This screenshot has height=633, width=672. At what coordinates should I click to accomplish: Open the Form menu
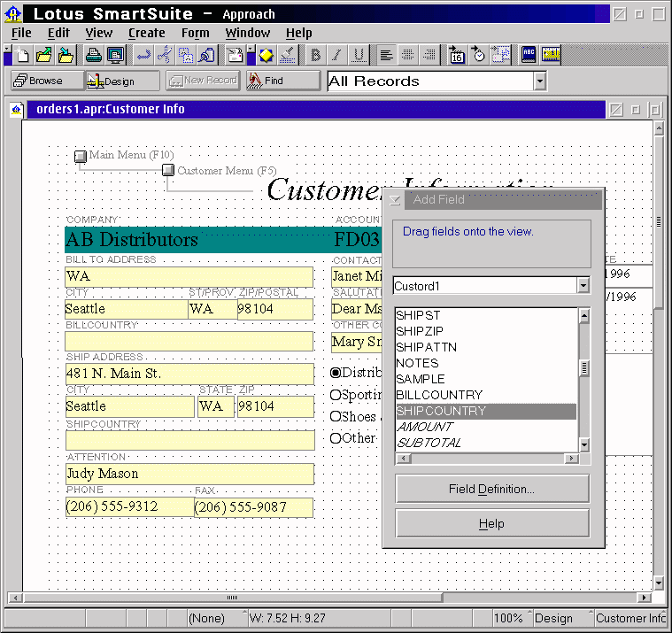[196, 33]
